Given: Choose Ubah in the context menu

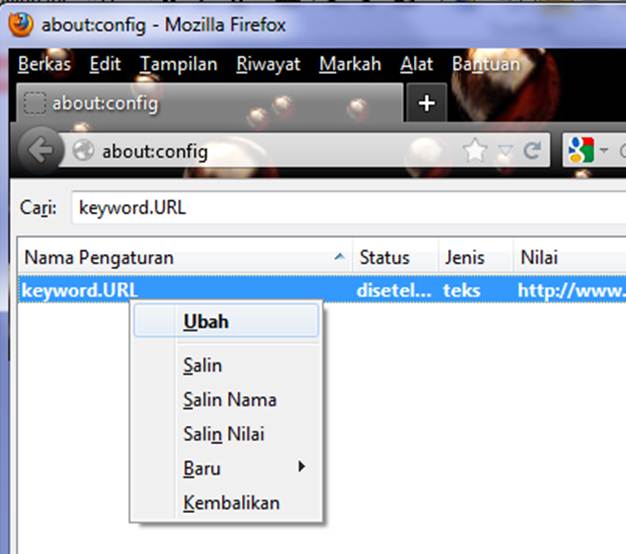Looking at the screenshot, I should coord(226,321).
